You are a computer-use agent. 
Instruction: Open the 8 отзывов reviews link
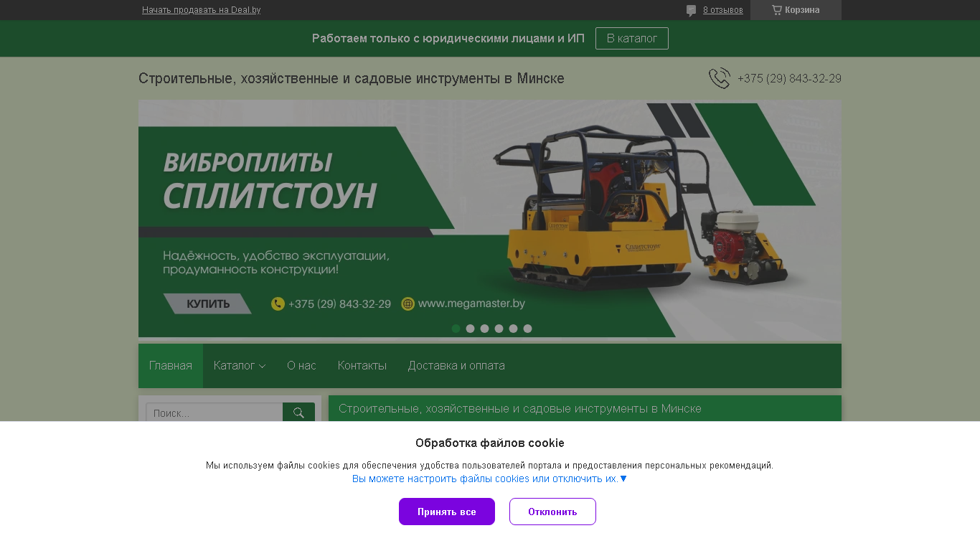point(723,10)
